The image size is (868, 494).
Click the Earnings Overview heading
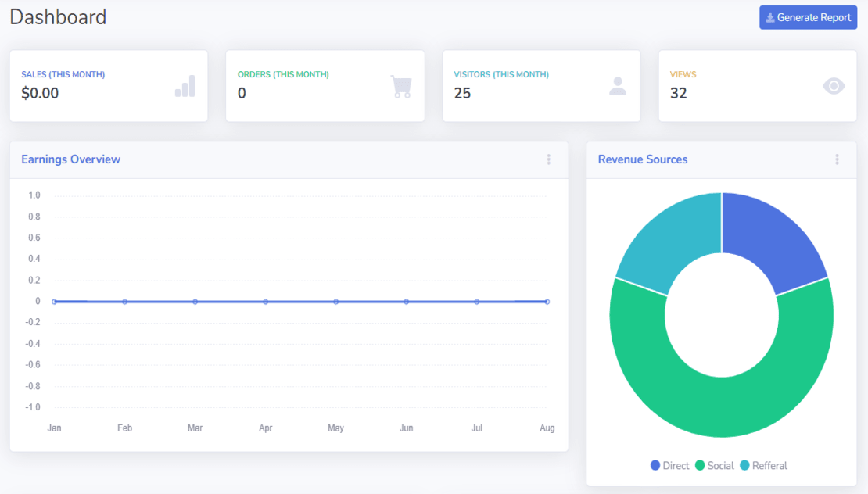click(x=70, y=159)
